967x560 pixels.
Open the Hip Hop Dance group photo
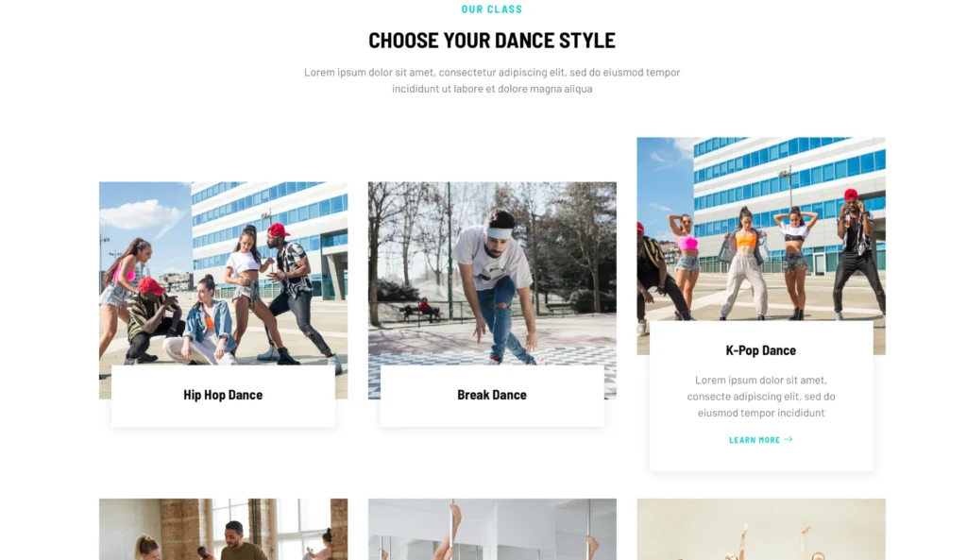[x=223, y=274]
